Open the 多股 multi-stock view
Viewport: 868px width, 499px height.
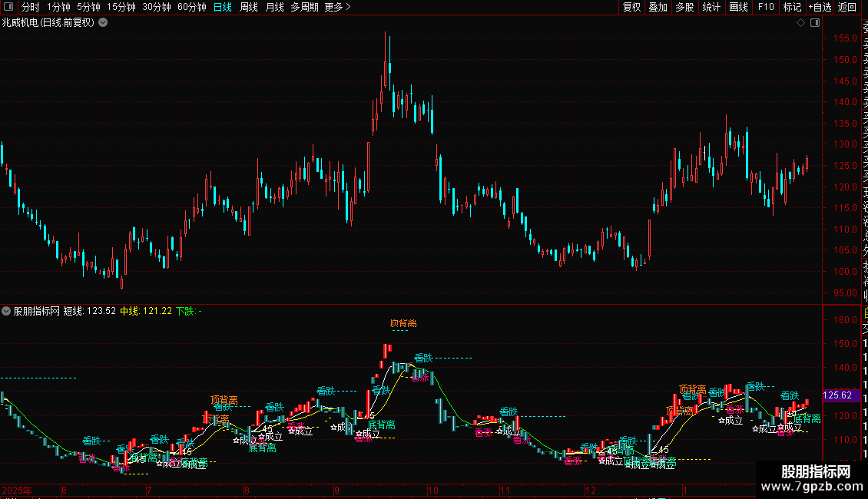click(684, 7)
